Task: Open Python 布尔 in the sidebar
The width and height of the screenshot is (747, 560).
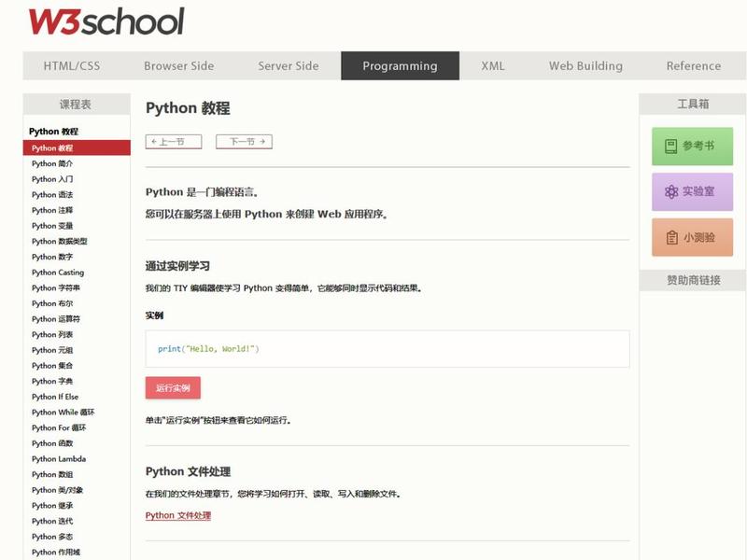Action: (x=52, y=303)
